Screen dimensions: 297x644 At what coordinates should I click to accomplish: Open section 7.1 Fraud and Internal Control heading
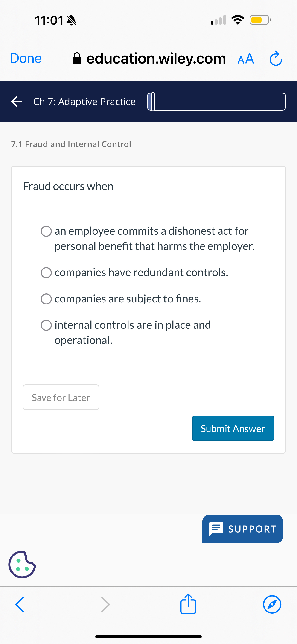[x=71, y=144]
